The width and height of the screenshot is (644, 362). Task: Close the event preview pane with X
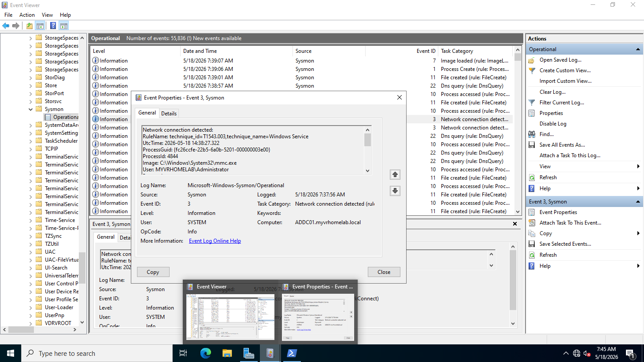click(x=515, y=224)
